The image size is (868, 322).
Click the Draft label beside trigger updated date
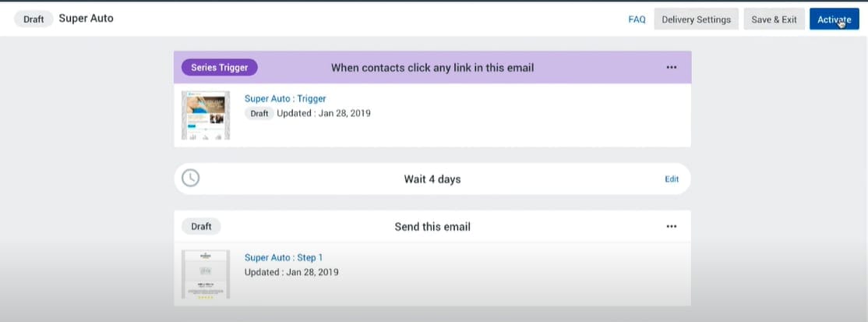259,113
